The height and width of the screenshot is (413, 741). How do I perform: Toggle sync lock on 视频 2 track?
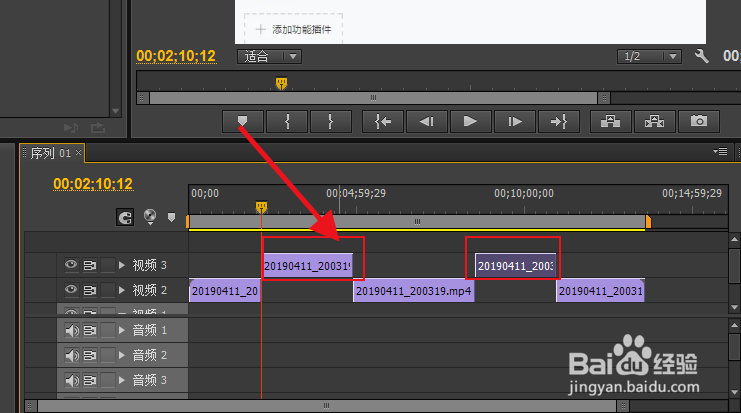pyautogui.click(x=90, y=290)
